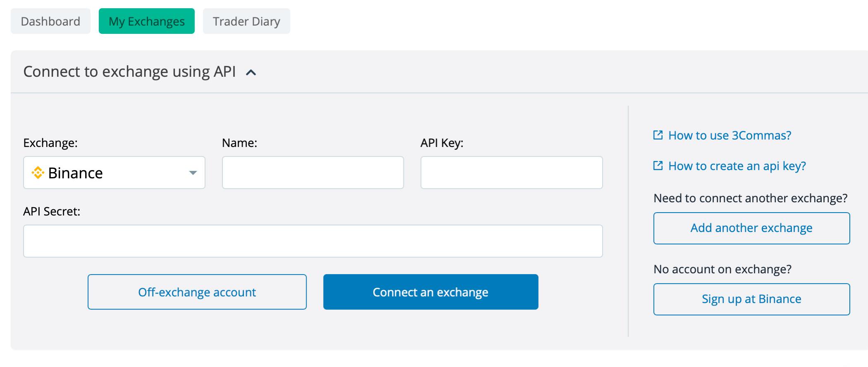Open the How to create an api key link
The height and width of the screenshot is (367, 868).
coord(737,166)
